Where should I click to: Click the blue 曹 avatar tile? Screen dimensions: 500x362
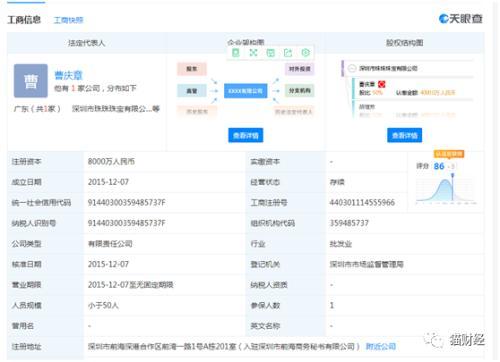[31, 81]
